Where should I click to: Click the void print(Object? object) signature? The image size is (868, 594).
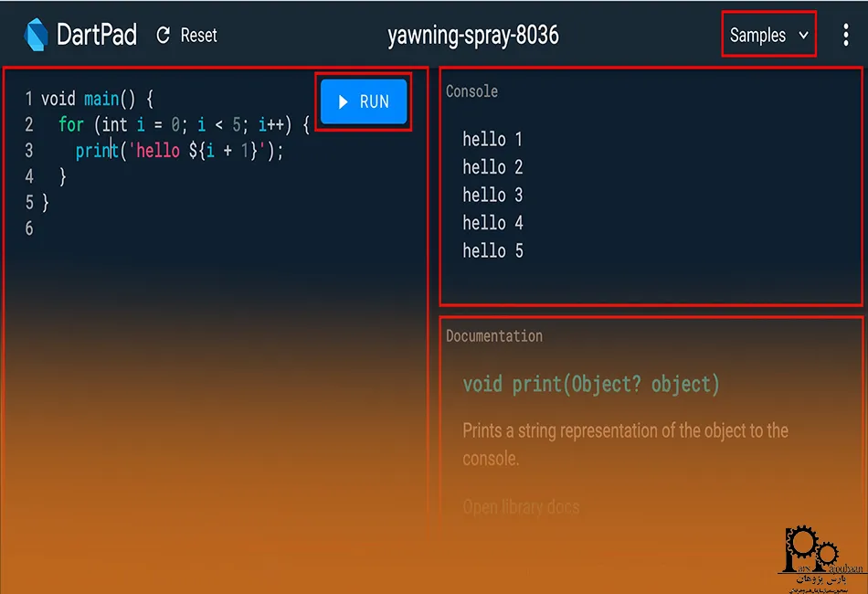point(590,385)
